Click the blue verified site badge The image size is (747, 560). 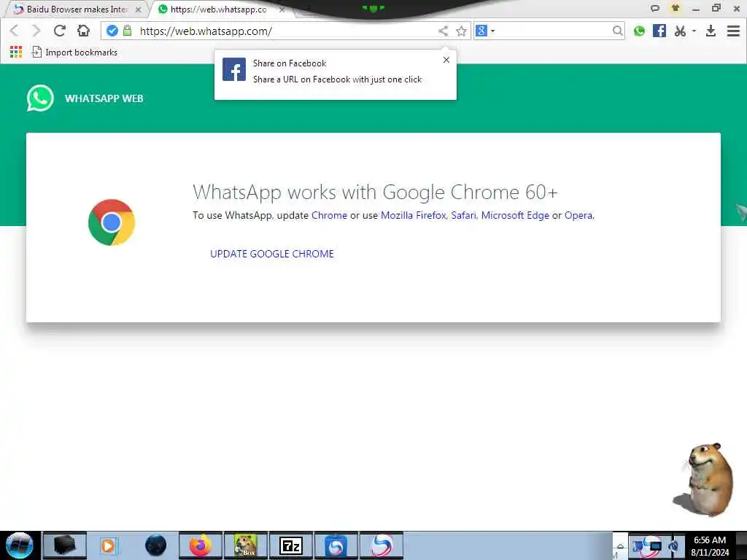click(x=112, y=31)
